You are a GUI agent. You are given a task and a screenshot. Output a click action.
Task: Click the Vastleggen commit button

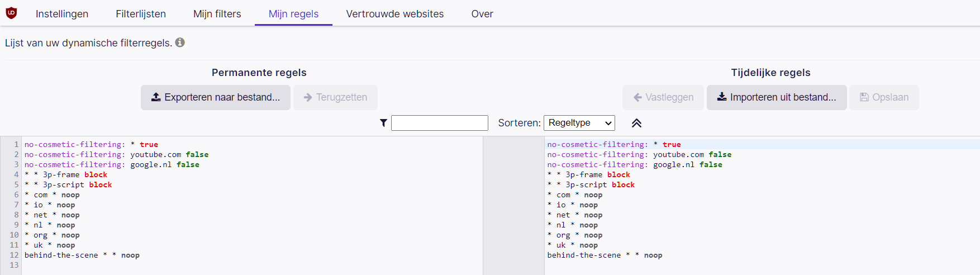point(663,97)
